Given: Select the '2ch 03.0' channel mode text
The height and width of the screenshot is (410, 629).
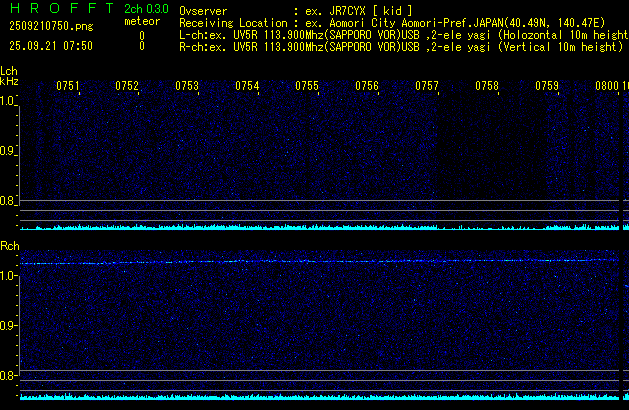Looking at the screenshot, I should point(145,9).
